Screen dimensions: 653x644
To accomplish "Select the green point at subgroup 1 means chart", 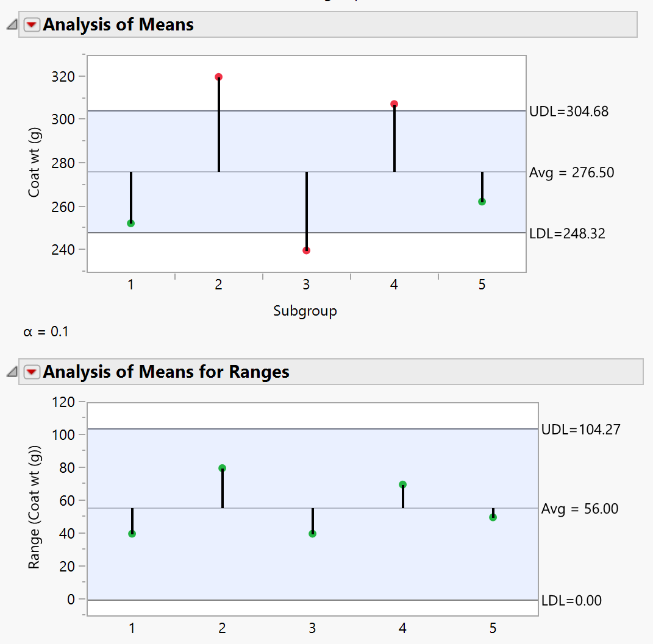I will (130, 223).
